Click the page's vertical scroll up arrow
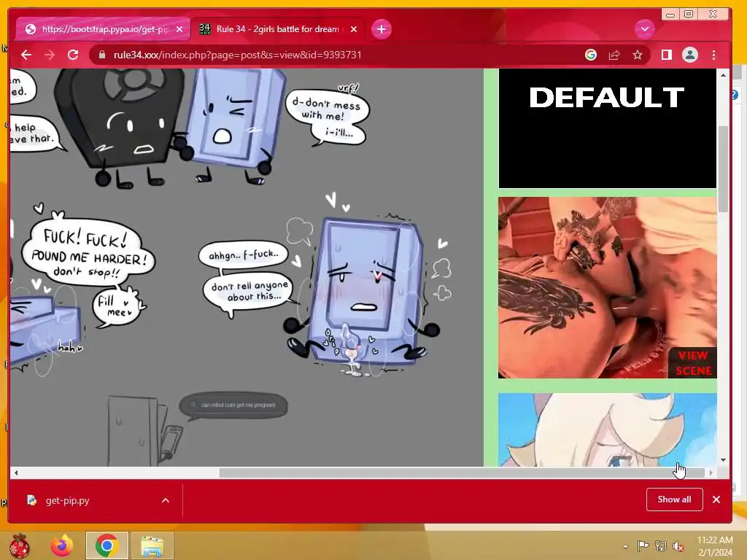Viewport: 747px width, 560px height. click(723, 75)
